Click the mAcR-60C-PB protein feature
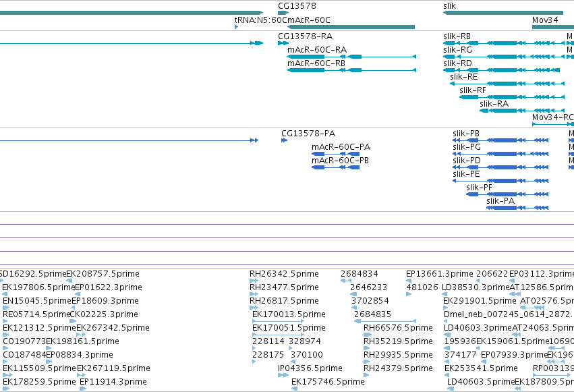The width and height of the screenshot is (574, 392). (x=335, y=167)
